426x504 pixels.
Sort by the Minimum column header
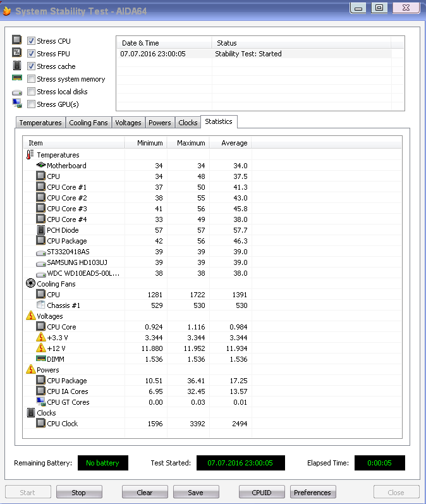(x=146, y=143)
